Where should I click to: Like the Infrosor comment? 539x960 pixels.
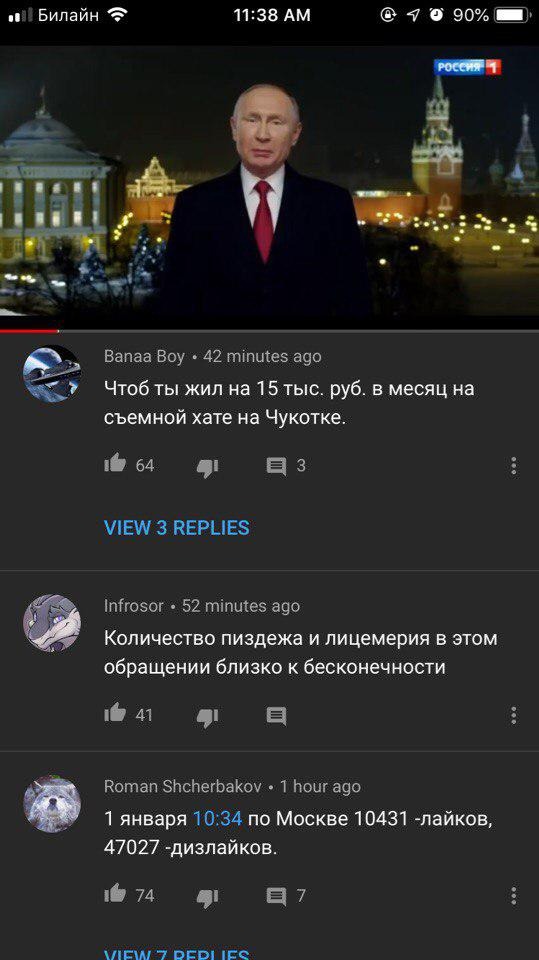(x=115, y=713)
